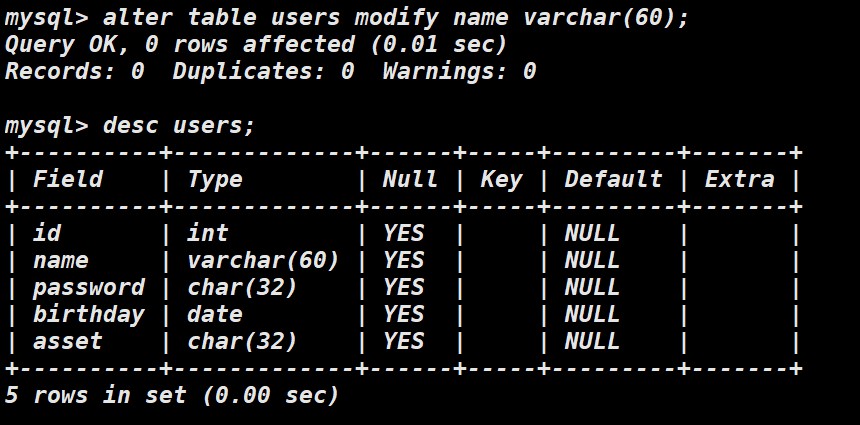Click the "Records: 0" text
Viewport: 860px width, 425px height.
pos(74,72)
